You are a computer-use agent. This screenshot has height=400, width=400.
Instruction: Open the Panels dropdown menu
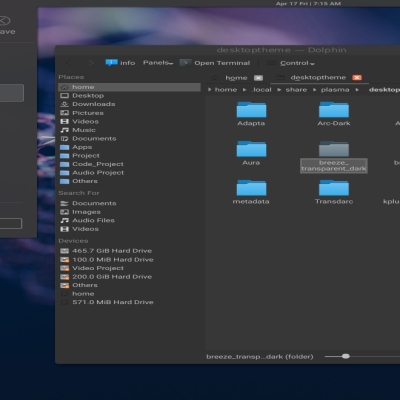point(158,63)
